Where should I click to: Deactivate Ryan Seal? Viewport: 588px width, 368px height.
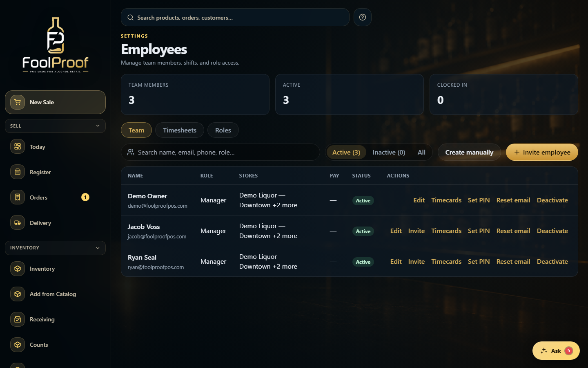point(552,261)
